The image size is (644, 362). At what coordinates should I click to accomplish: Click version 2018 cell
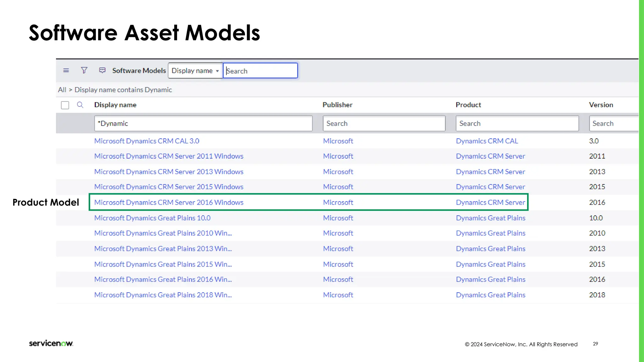(x=597, y=295)
